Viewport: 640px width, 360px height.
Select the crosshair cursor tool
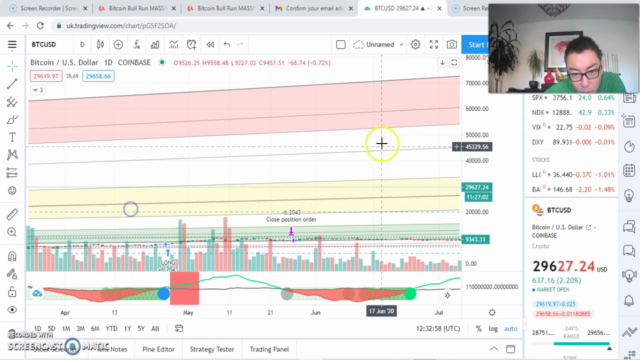point(12,66)
